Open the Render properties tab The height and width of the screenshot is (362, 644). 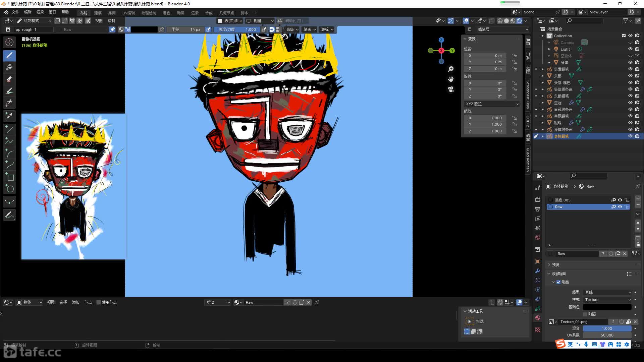coord(538,199)
